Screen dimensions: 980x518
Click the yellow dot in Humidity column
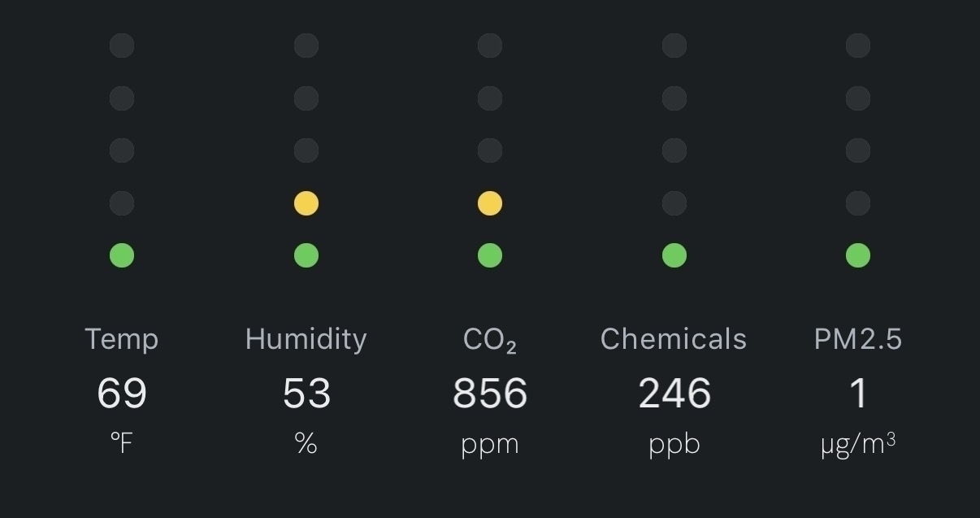pyautogui.click(x=306, y=203)
